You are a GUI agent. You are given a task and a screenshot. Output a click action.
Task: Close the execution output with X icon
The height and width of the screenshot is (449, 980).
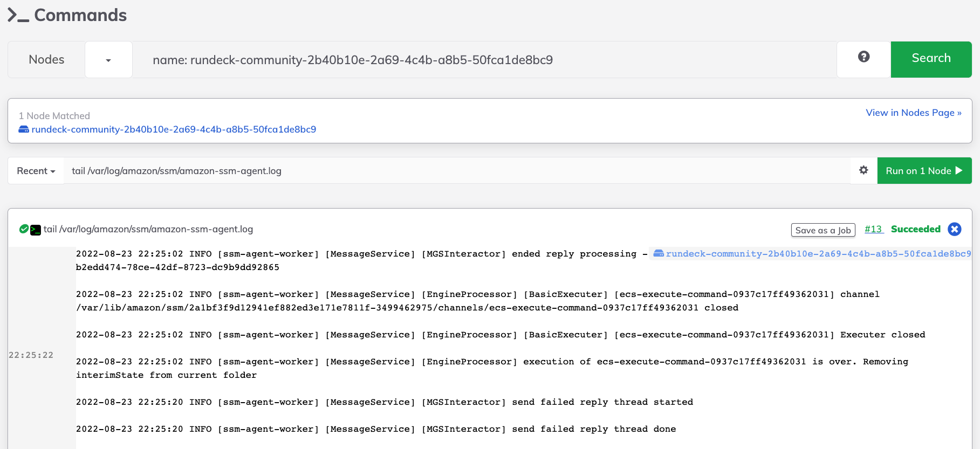[955, 229]
